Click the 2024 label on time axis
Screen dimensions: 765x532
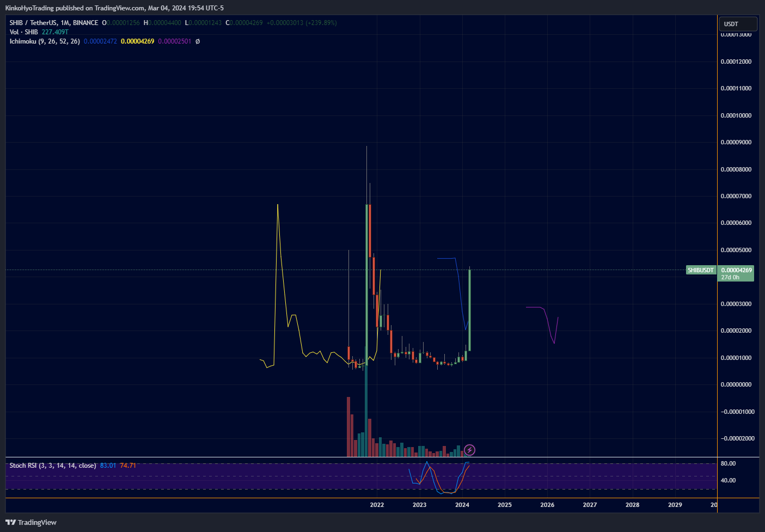462,505
